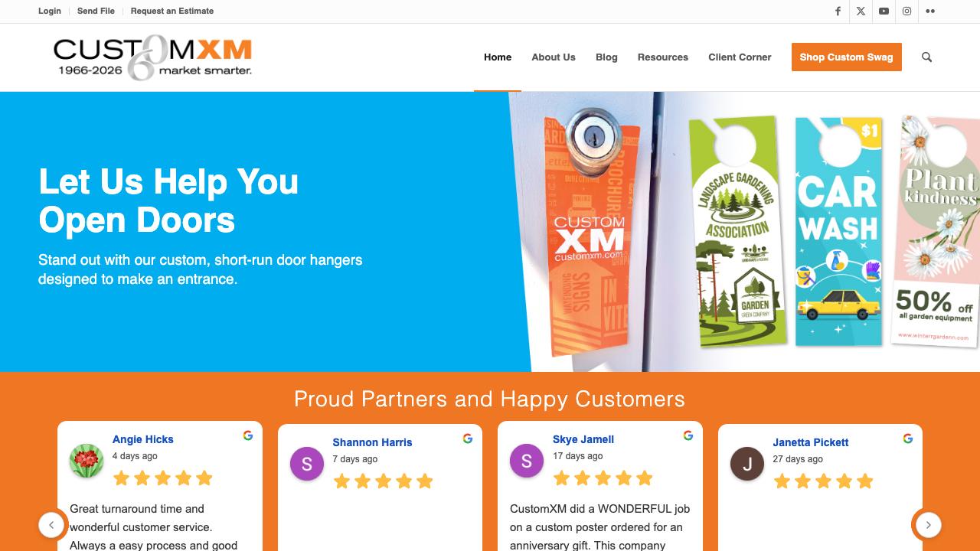Screen dimensions: 980x551
Task: Click the search magnifier icon
Action: tap(926, 57)
